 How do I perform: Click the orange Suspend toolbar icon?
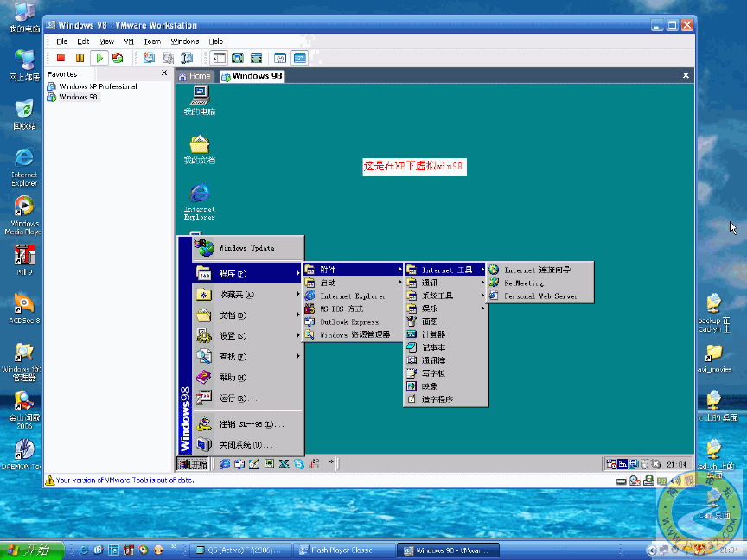pyautogui.click(x=80, y=58)
